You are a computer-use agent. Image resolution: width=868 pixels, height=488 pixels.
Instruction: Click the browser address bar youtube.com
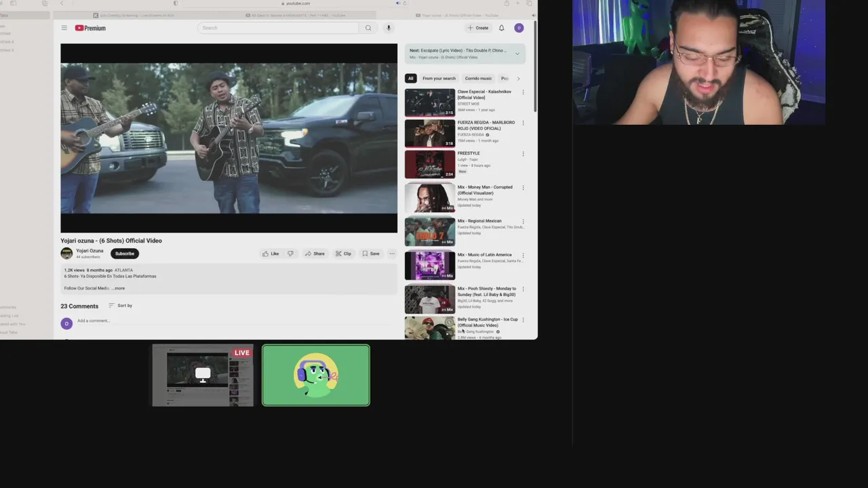point(296,3)
